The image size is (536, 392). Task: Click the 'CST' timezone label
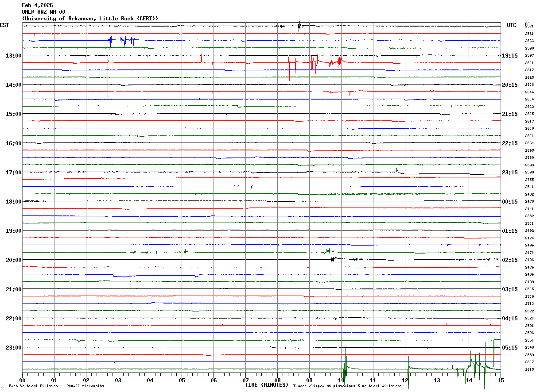[4, 25]
